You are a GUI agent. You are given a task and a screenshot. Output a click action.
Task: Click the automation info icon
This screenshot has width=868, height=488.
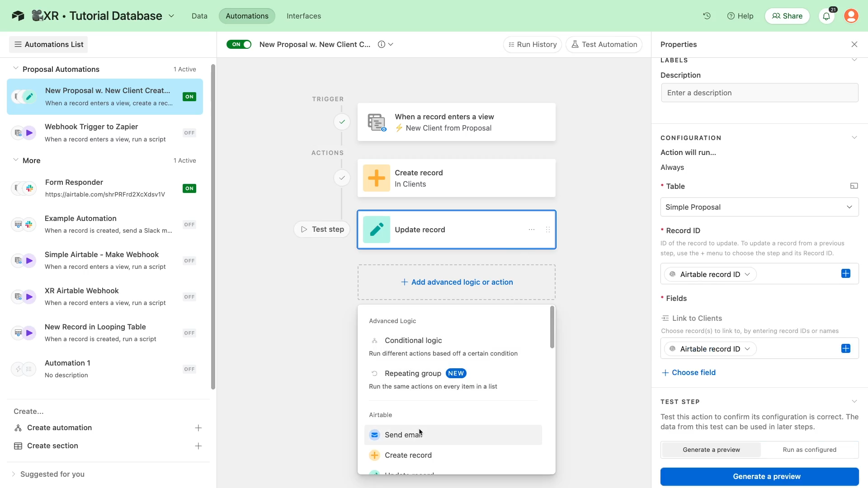382,44
